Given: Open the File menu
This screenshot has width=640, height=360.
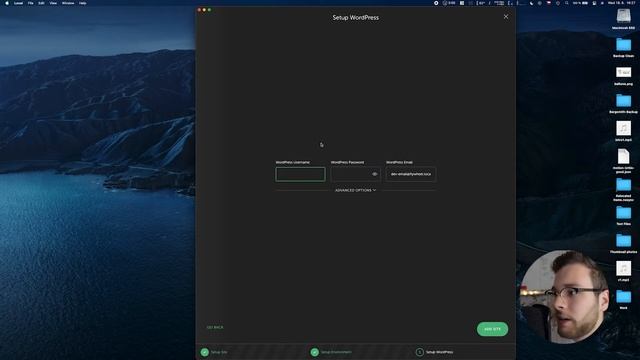Looking at the screenshot, I should coord(30,3).
